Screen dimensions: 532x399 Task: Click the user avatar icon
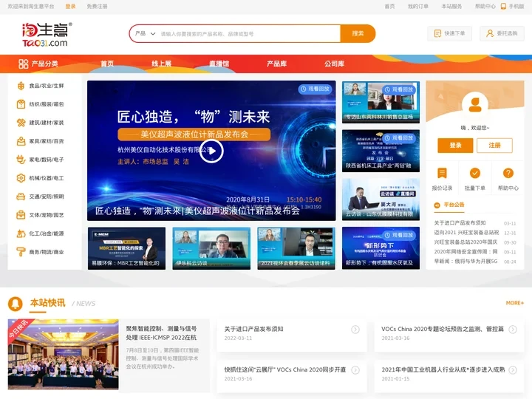tap(475, 104)
